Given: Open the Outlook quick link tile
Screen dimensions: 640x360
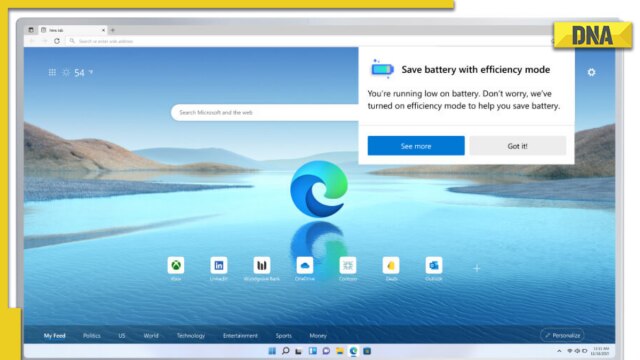Looking at the screenshot, I should [x=433, y=266].
